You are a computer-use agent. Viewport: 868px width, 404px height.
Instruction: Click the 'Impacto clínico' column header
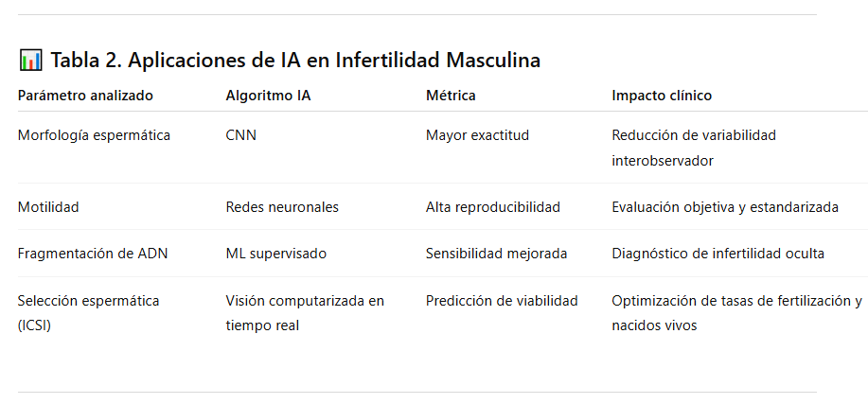(662, 96)
